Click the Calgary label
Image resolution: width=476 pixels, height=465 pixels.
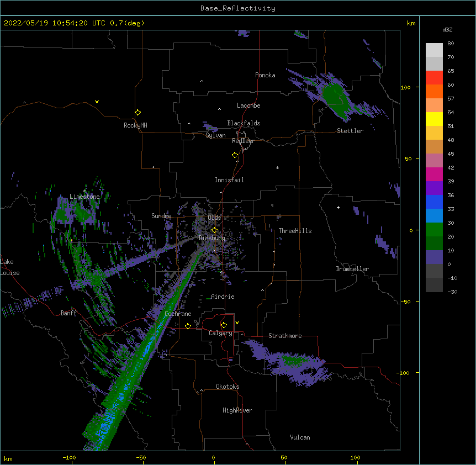(221, 333)
